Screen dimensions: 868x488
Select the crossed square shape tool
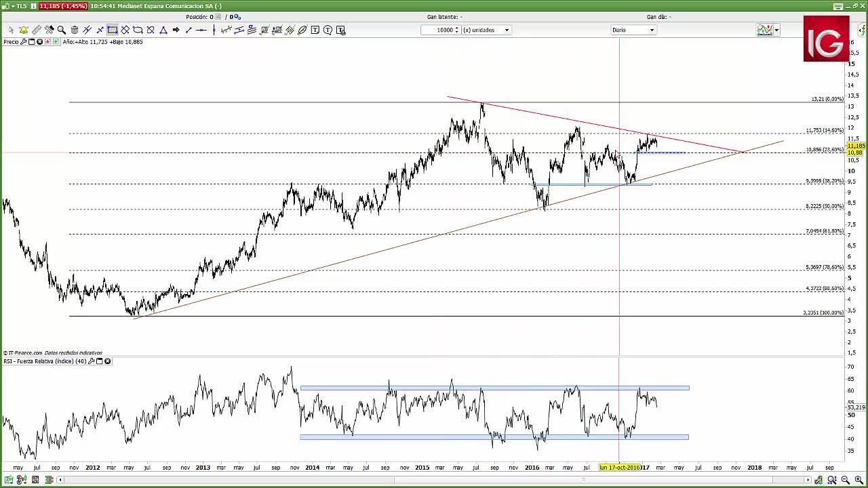150,30
